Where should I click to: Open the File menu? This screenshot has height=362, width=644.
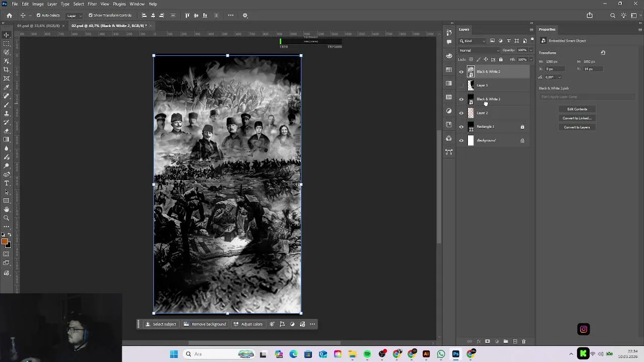15,4
